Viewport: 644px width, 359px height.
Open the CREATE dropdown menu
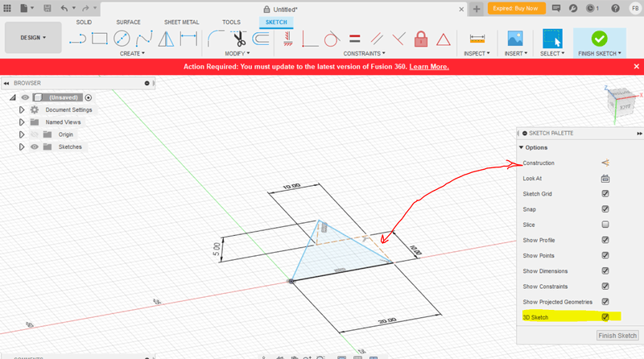(132, 53)
